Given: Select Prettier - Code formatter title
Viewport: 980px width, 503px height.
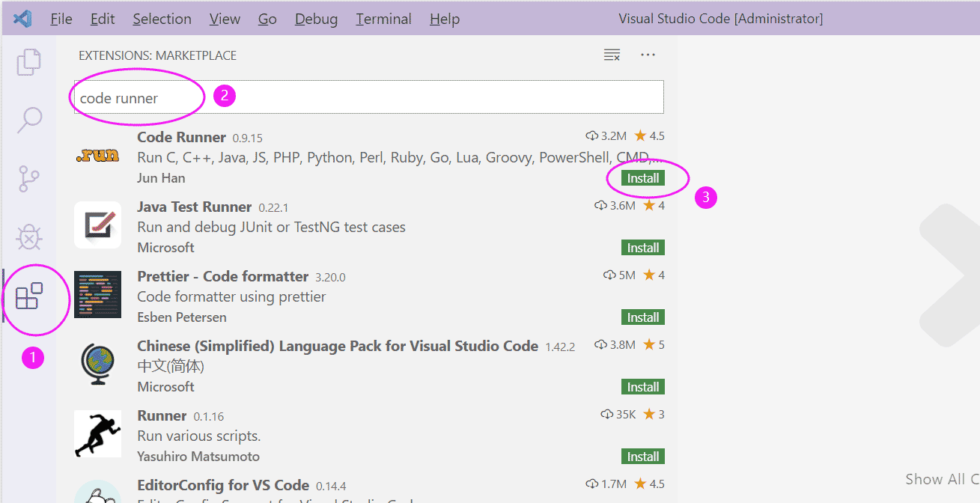Looking at the screenshot, I should point(223,276).
